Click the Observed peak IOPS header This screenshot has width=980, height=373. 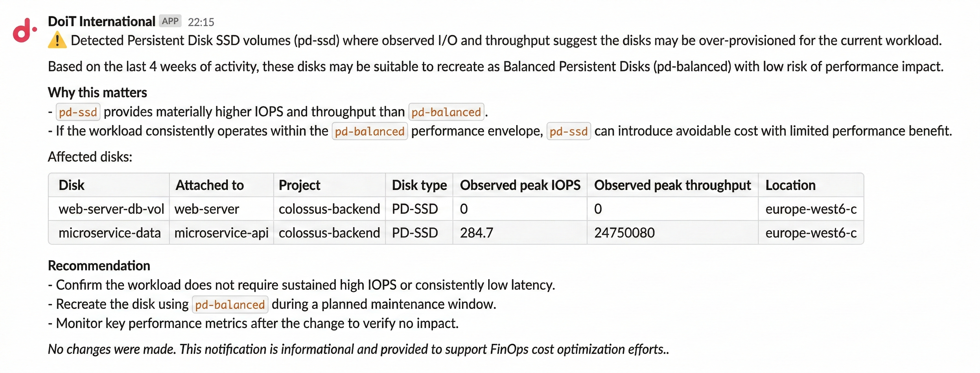[x=520, y=185]
